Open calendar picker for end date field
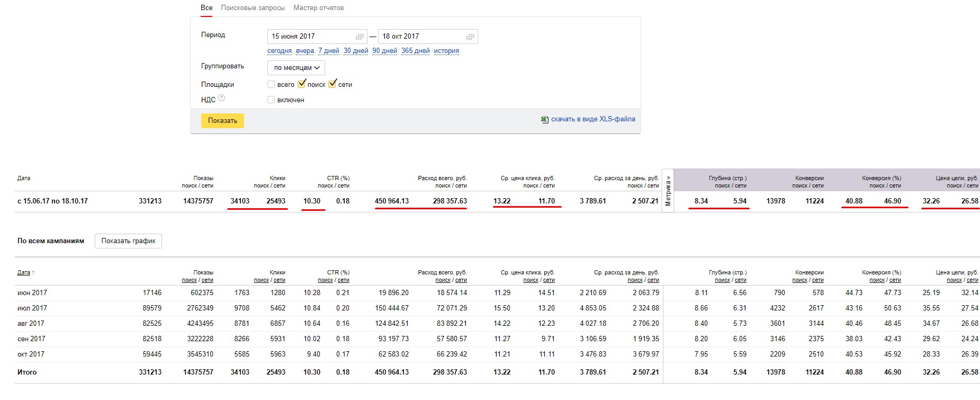 tap(470, 37)
